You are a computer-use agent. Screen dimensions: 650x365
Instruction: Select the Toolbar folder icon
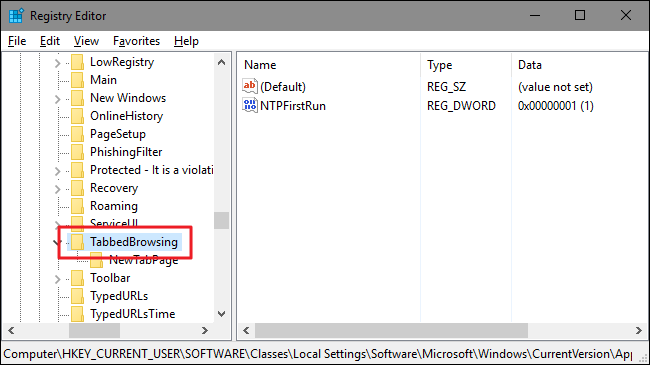77,278
